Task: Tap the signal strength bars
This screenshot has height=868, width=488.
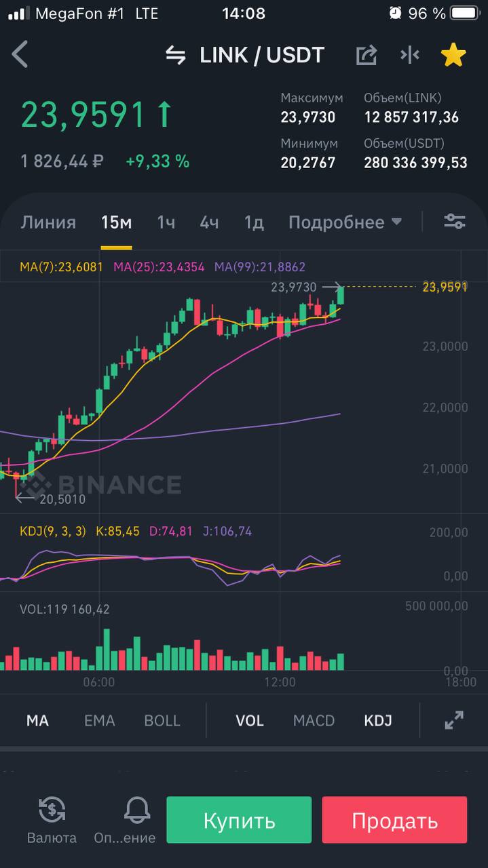Action: point(18,13)
